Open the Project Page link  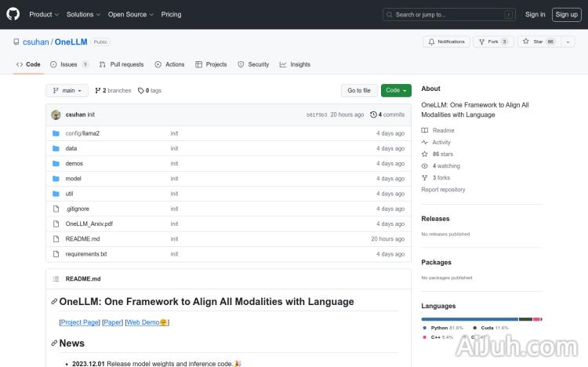pos(80,322)
